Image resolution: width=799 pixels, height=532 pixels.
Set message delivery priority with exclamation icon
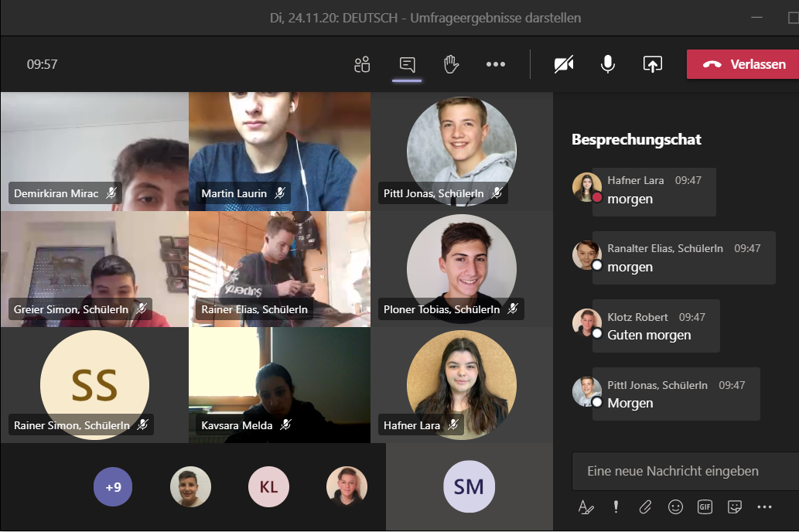tap(616, 506)
